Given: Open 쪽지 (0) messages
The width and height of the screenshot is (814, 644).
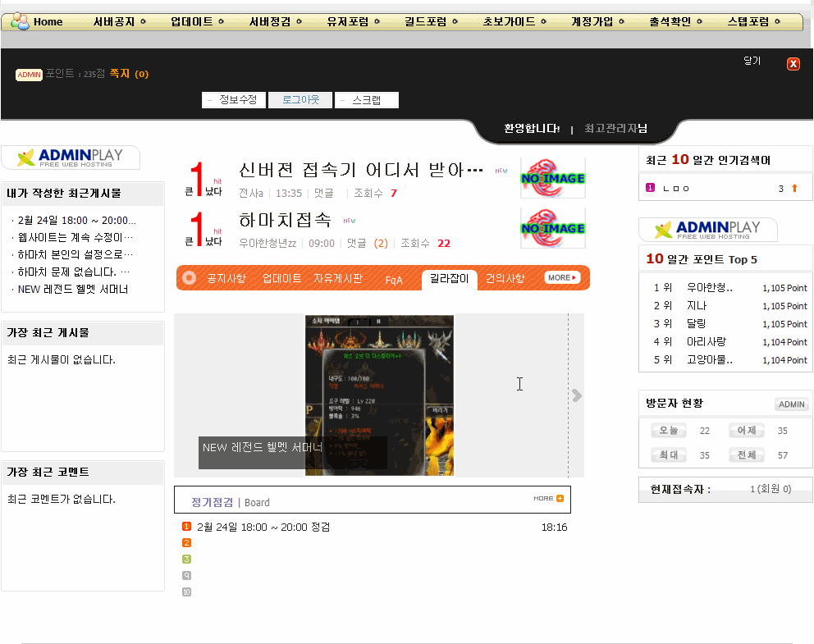Looking at the screenshot, I should [129, 74].
